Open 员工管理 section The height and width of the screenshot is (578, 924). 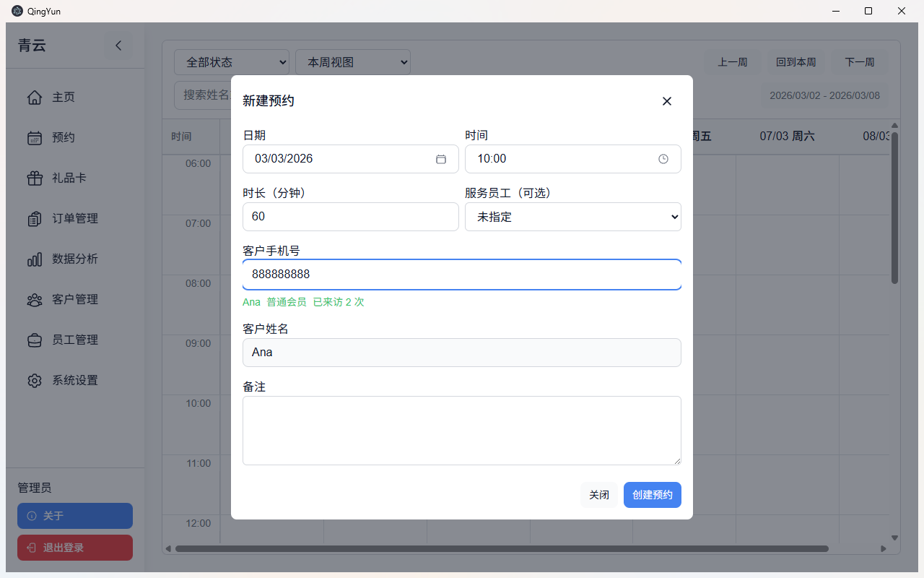[75, 340]
